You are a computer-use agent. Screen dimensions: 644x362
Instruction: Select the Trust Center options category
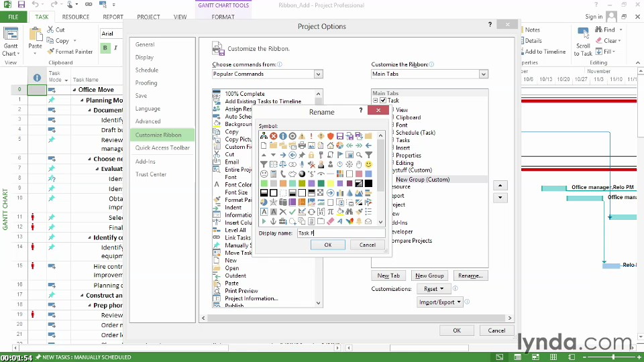point(162,174)
